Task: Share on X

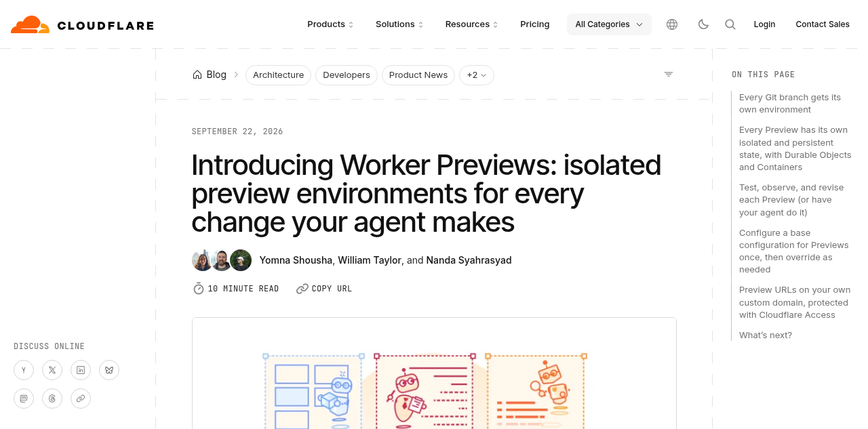Action: pos(52,370)
